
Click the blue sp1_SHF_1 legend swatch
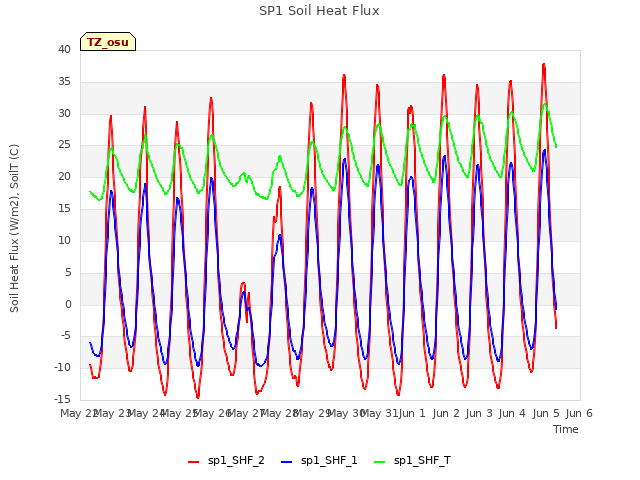tap(287, 462)
